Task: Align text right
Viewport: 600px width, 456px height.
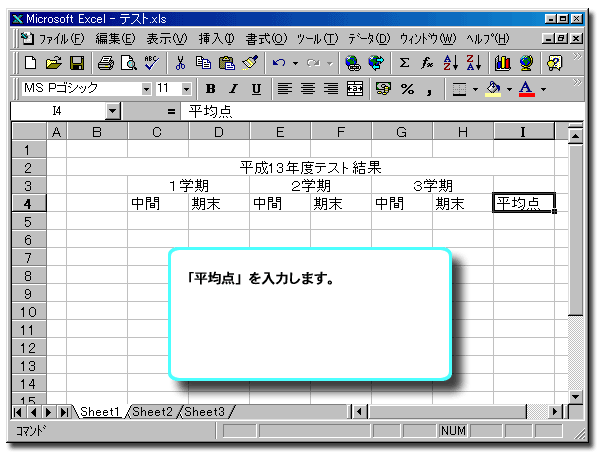Action: coord(331,89)
